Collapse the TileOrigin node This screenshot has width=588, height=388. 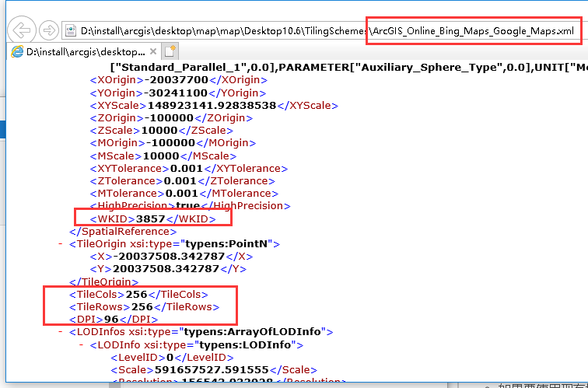point(61,244)
